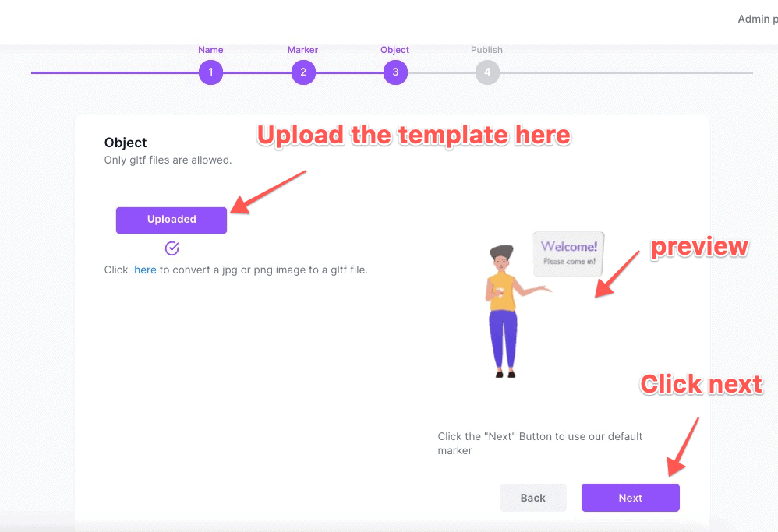Follow the "here" link to convert images
This screenshot has width=778, height=532.
point(145,270)
